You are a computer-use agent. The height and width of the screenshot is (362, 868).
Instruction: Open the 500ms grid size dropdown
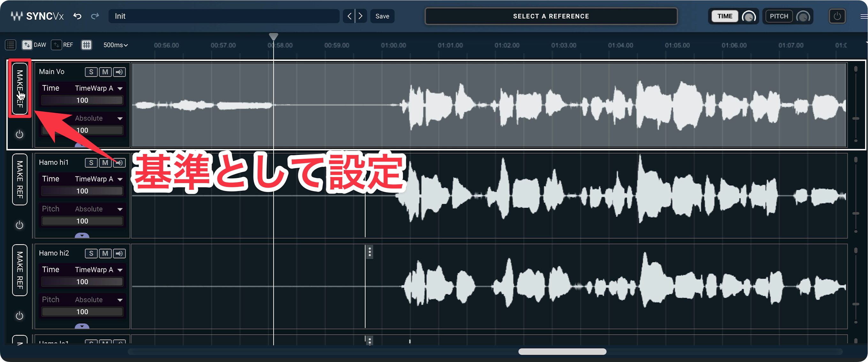coord(115,45)
